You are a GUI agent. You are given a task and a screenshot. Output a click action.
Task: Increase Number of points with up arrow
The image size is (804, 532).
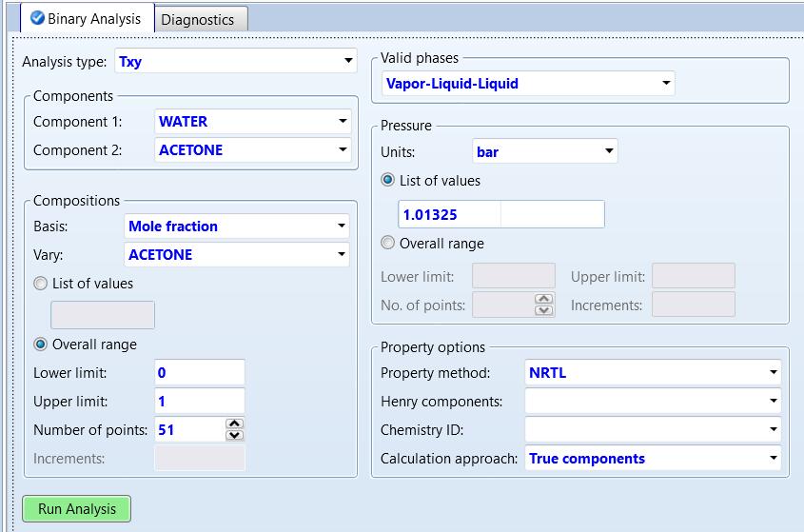pos(235,424)
